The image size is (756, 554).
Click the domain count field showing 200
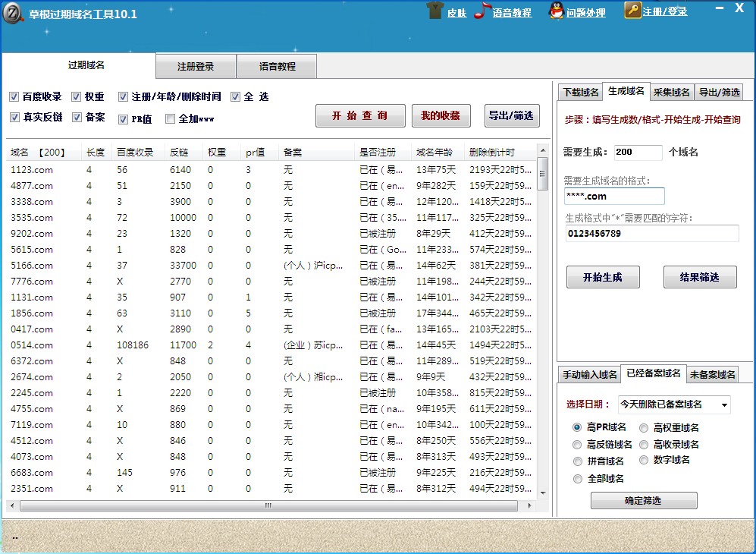pyautogui.click(x=638, y=152)
